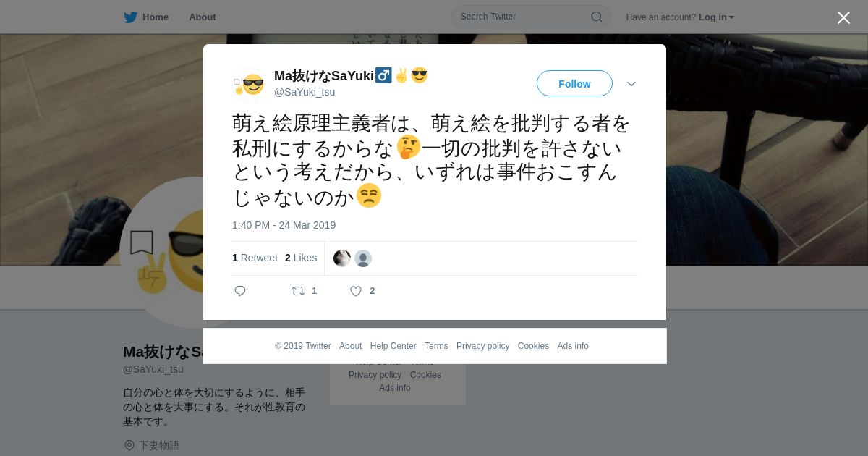Click the Twitter bird logo
Image resolution: width=868 pixels, height=456 pixels.
click(130, 17)
